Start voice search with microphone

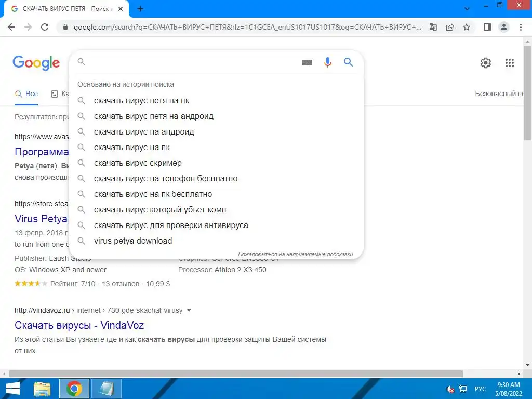click(x=327, y=62)
